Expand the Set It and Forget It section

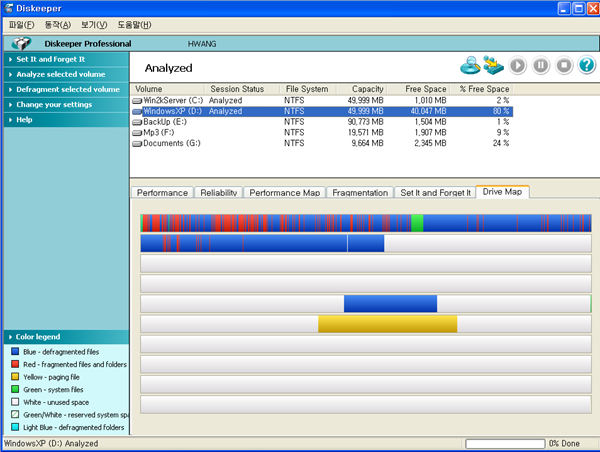[66, 59]
